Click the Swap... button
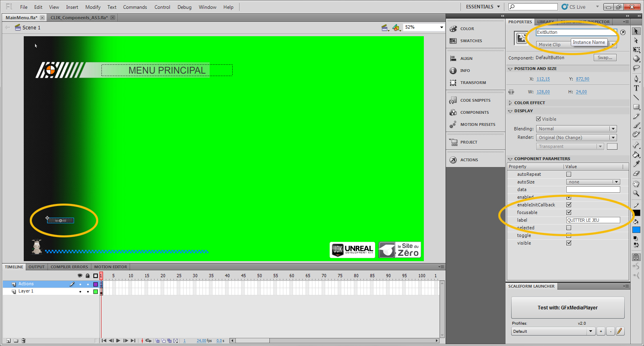This screenshot has width=644, height=346. pyautogui.click(x=605, y=58)
